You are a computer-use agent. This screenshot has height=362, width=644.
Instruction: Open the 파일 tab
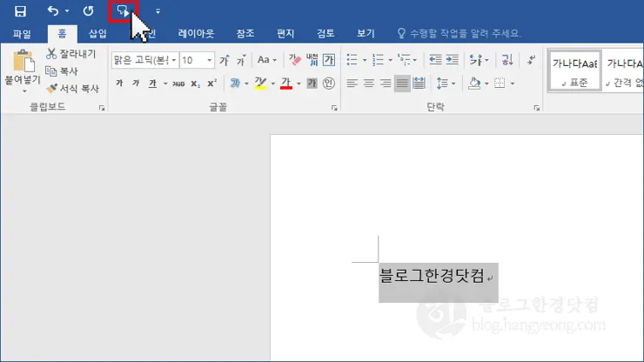[22, 34]
